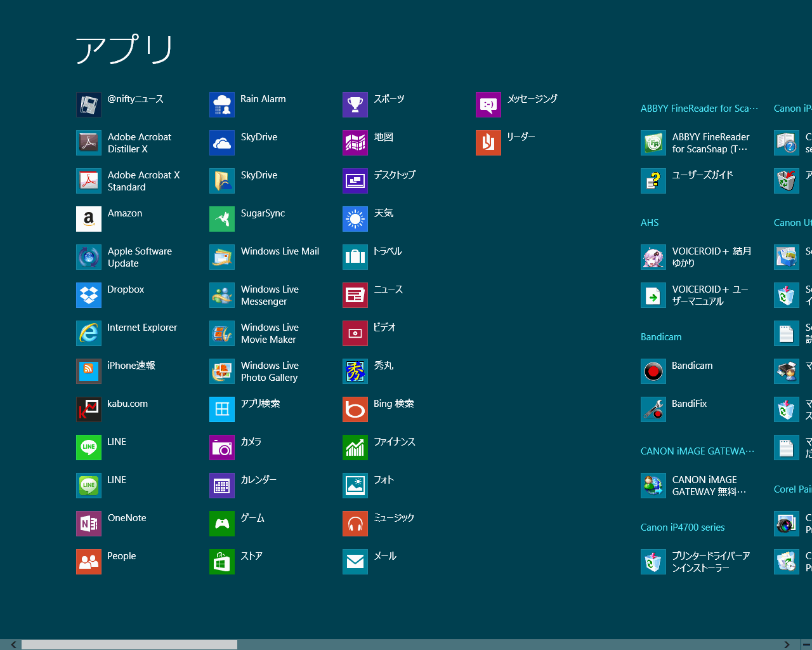Screen dimensions: 812x650
Task: Click the ABBYY FineReader for Sca… heading
Action: coord(700,109)
